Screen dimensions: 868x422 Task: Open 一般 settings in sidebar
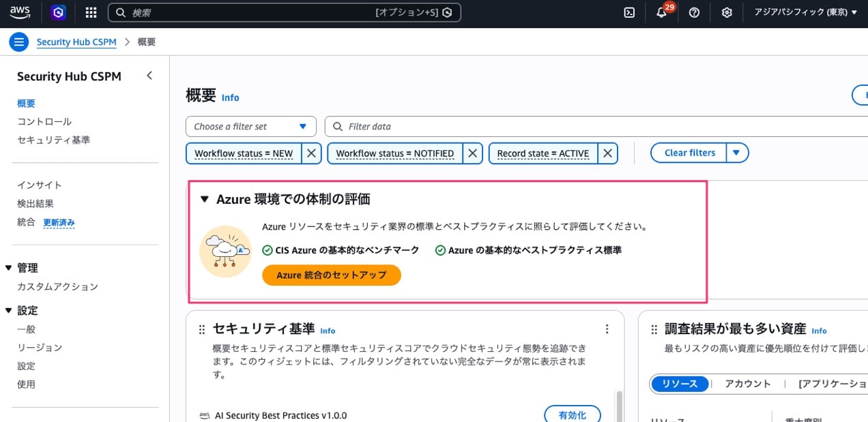coord(26,329)
